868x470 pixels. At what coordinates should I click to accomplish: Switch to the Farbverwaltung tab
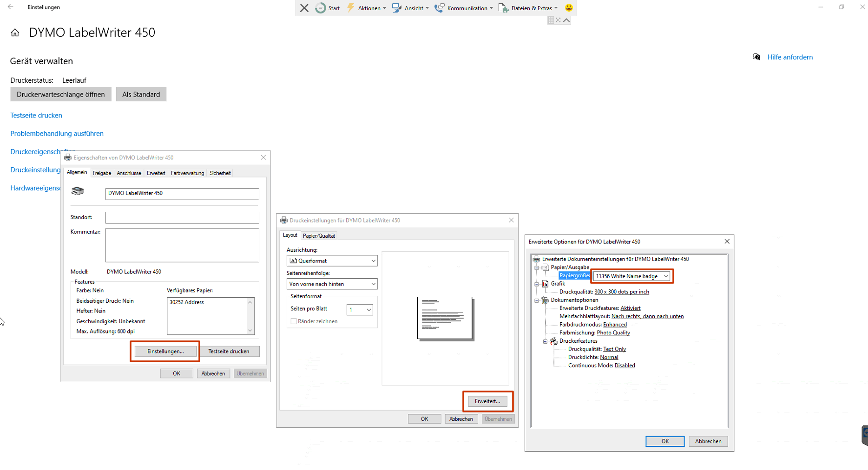[x=187, y=173]
